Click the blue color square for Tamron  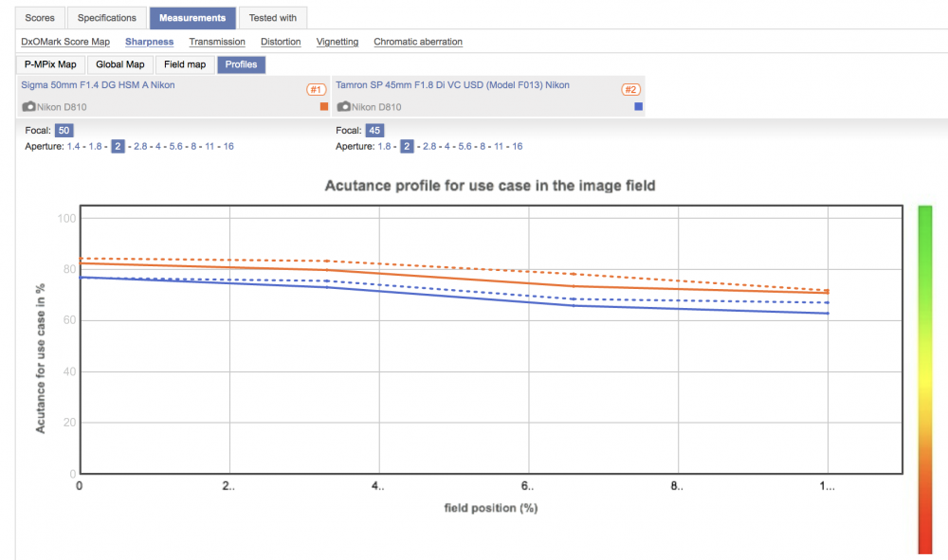638,106
